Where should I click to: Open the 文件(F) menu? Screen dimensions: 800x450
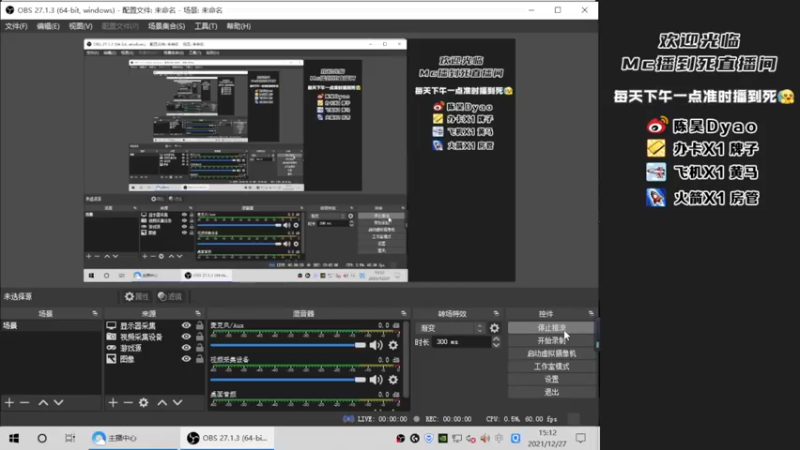(x=16, y=27)
